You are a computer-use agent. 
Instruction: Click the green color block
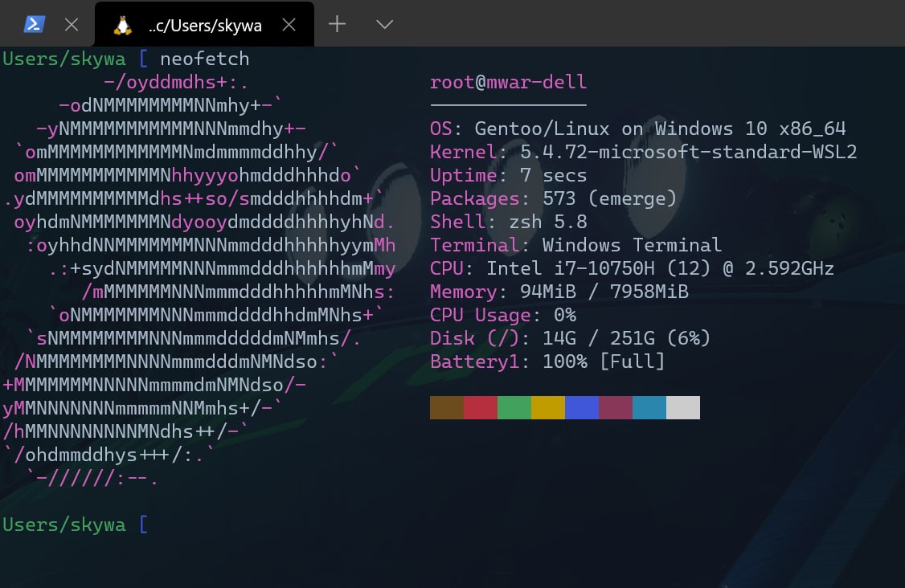tap(514, 407)
